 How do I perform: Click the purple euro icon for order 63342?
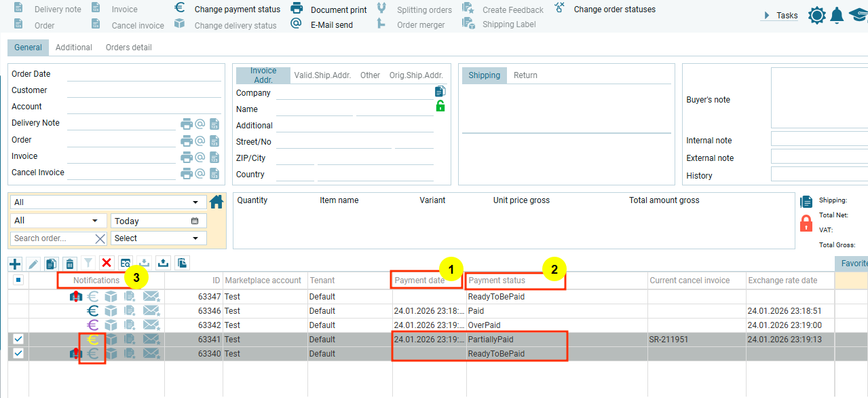click(x=93, y=325)
